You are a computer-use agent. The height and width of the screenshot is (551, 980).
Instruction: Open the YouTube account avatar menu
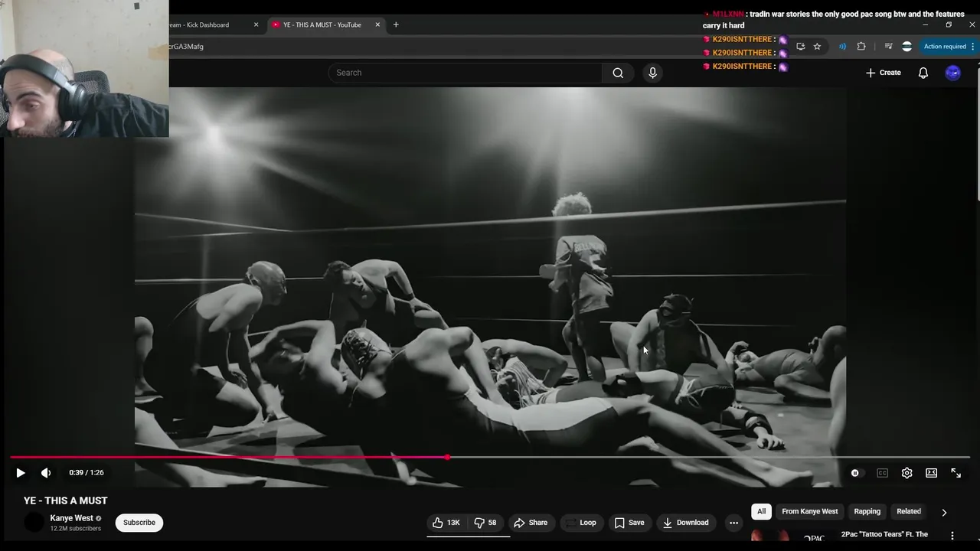(952, 73)
